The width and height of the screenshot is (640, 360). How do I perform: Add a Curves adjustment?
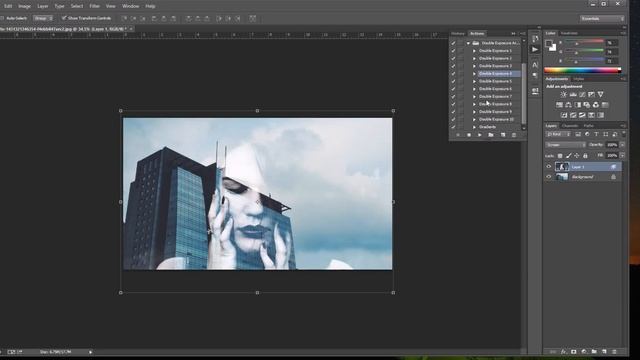point(582,94)
